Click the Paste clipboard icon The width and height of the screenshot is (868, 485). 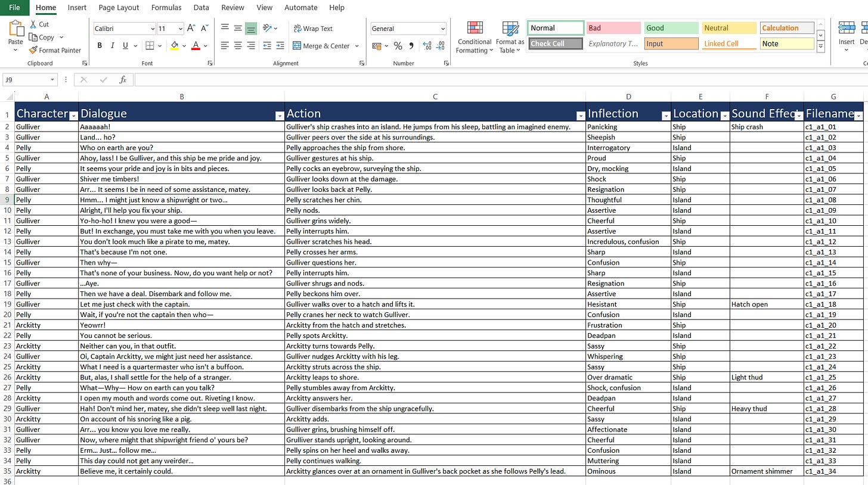15,29
